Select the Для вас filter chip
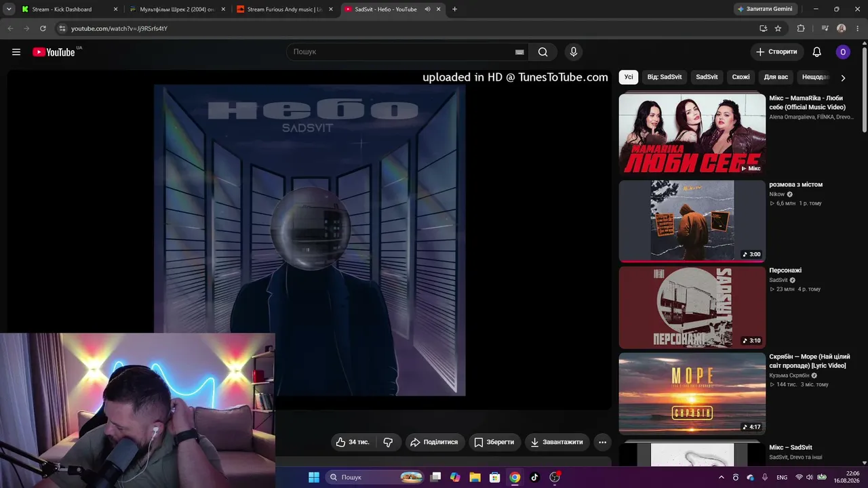Screen dimensions: 868x488 coord(776,77)
